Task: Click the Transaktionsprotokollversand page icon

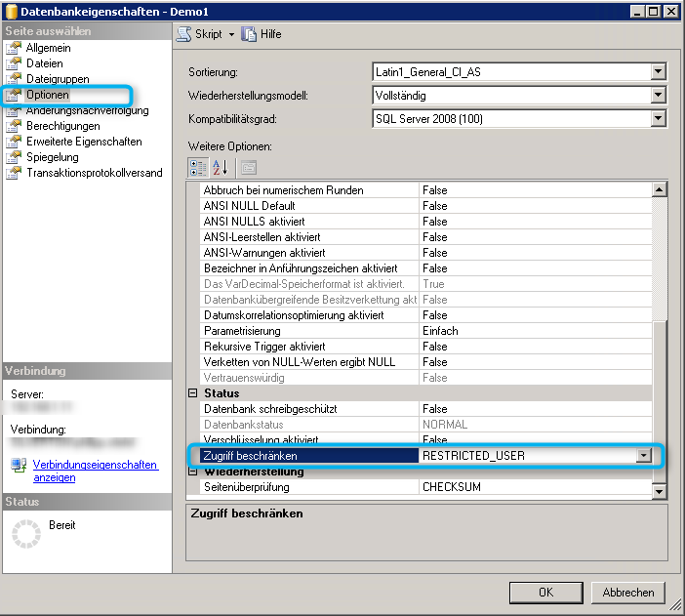Action: [14, 173]
